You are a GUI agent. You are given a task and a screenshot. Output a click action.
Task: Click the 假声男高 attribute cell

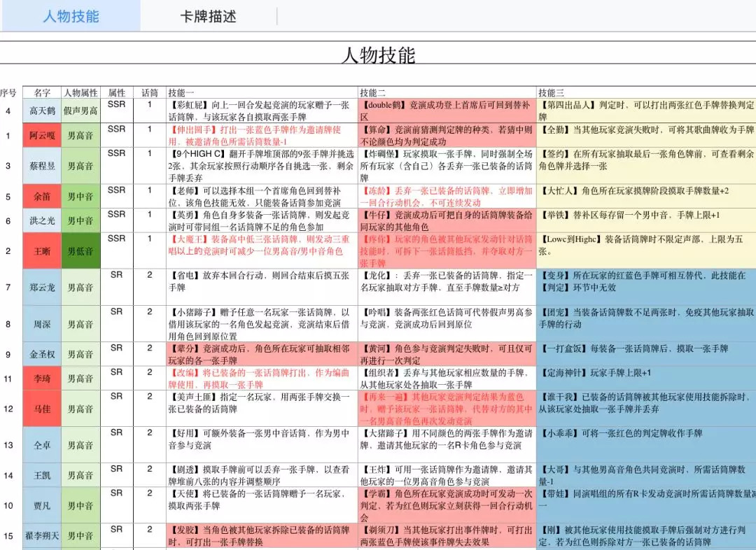(x=80, y=111)
